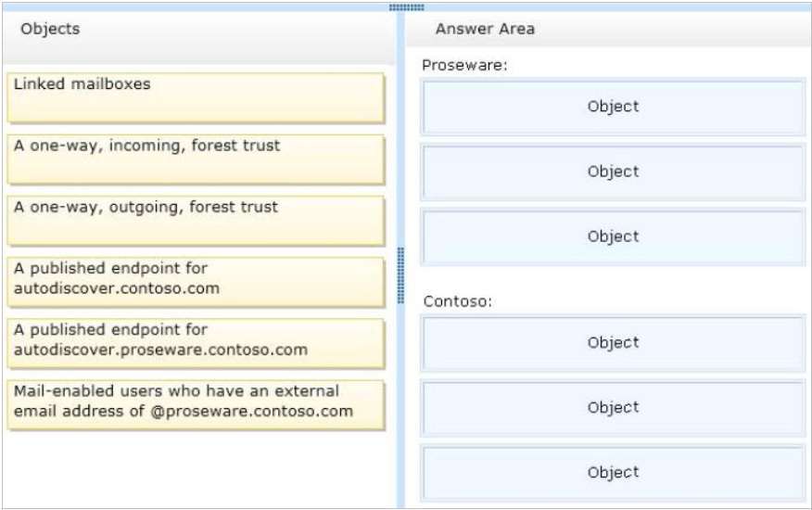The height and width of the screenshot is (510, 812).
Task: Click the third Object slot under Proseware
Action: [x=613, y=236]
